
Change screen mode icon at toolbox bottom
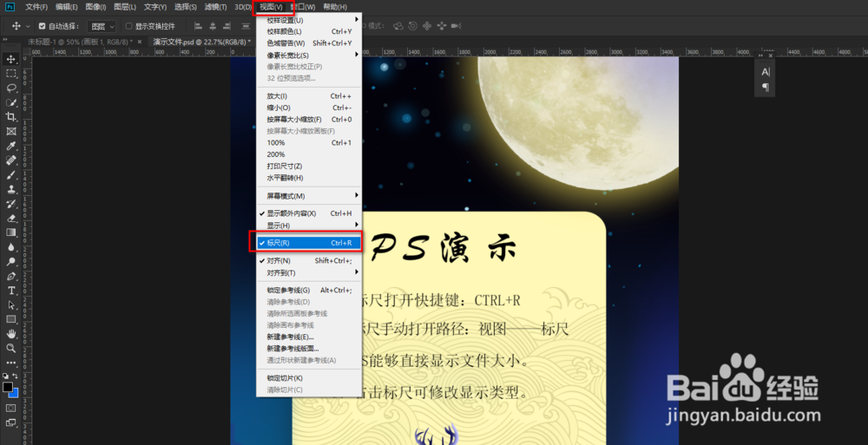pos(11,422)
